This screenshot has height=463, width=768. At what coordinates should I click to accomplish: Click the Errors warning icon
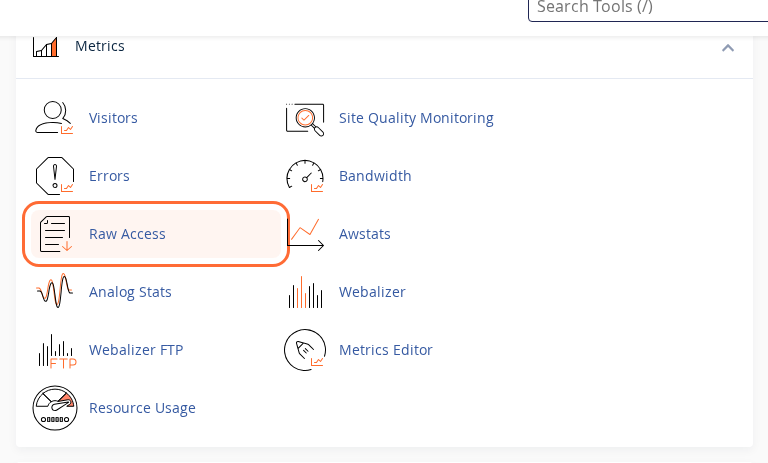pyautogui.click(x=54, y=176)
